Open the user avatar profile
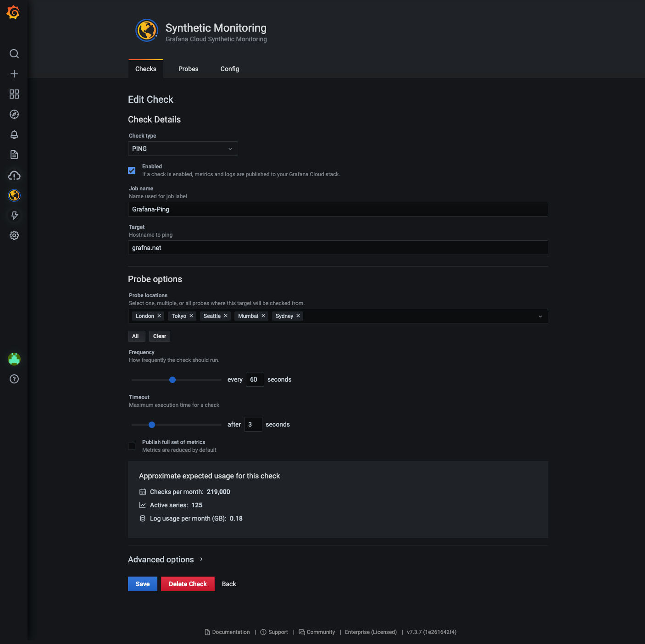Viewport: 645px width, 644px height. coord(14,359)
